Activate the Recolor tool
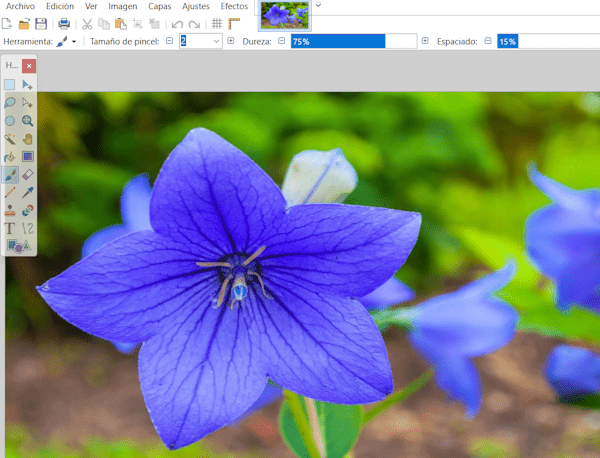The height and width of the screenshot is (458, 600). tap(27, 210)
